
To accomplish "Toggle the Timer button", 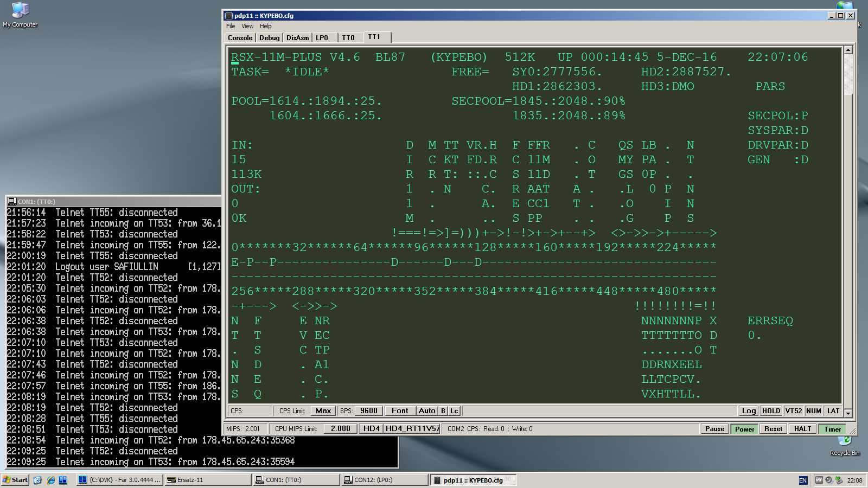I will coord(832,429).
